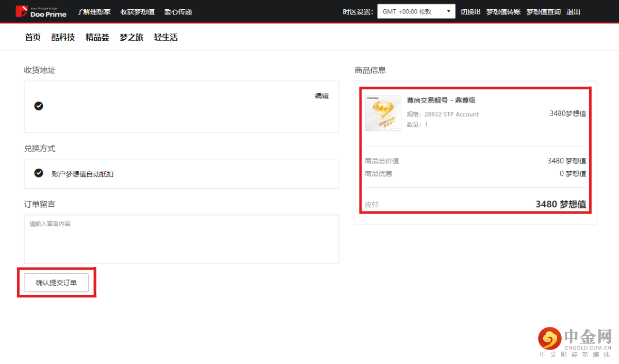Open 了解理想家 in the top bar

click(x=93, y=12)
